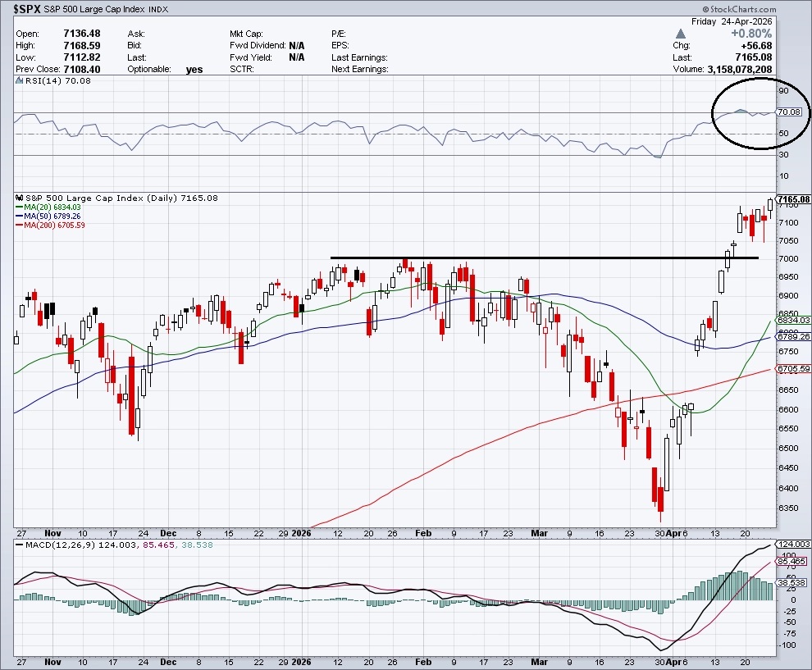The image size is (812, 670).
Task: Select the Chg value +56.68
Action: click(x=755, y=46)
